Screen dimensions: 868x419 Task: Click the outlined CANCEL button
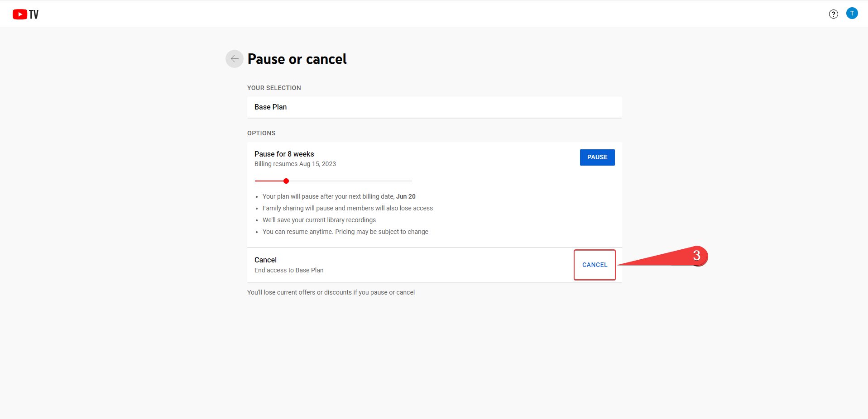click(x=594, y=265)
